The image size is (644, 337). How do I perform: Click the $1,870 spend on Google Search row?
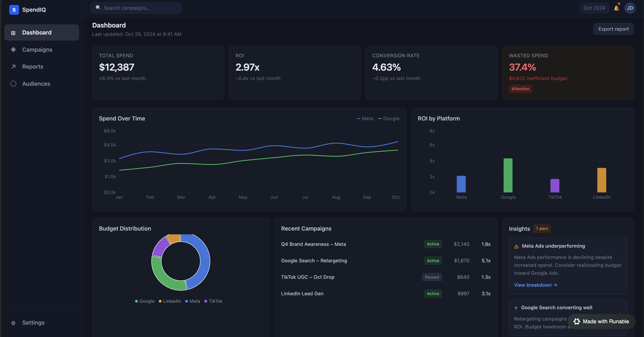462,261
